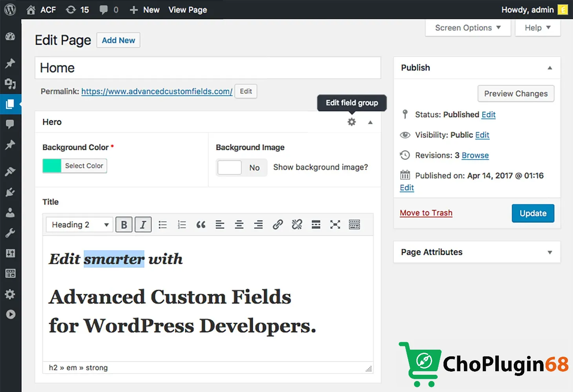Viewport: 573px width, 392px height.
Task: Align text center
Action: pos(239,225)
